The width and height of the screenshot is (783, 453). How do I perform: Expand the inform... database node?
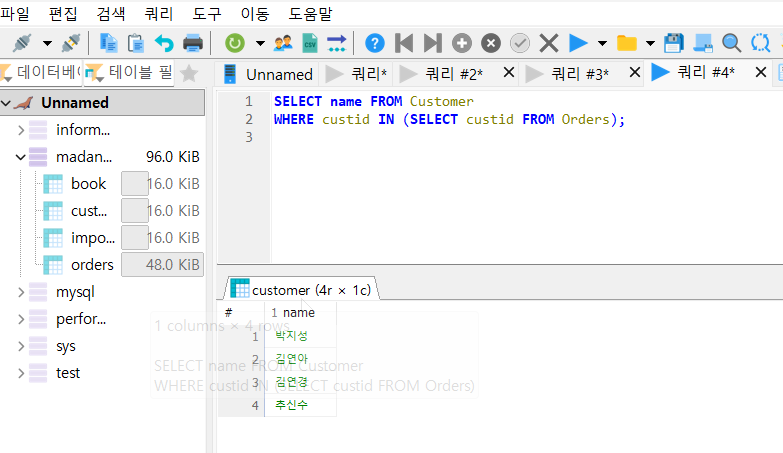click(20, 130)
